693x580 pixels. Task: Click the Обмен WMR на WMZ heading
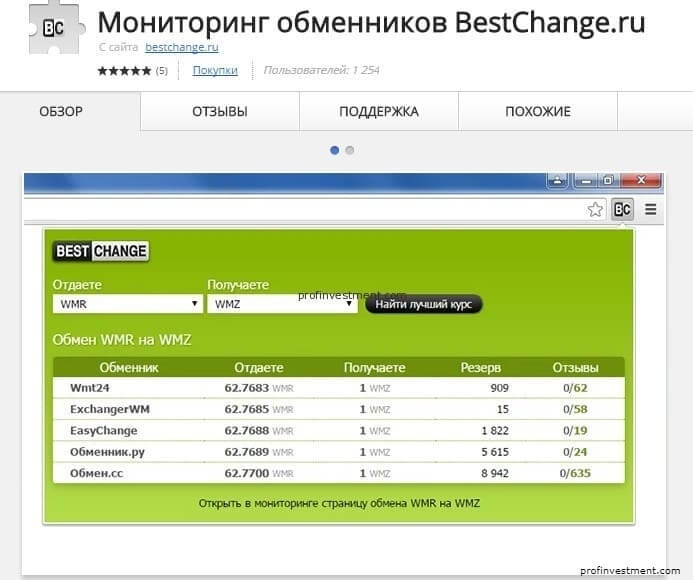pos(122,340)
